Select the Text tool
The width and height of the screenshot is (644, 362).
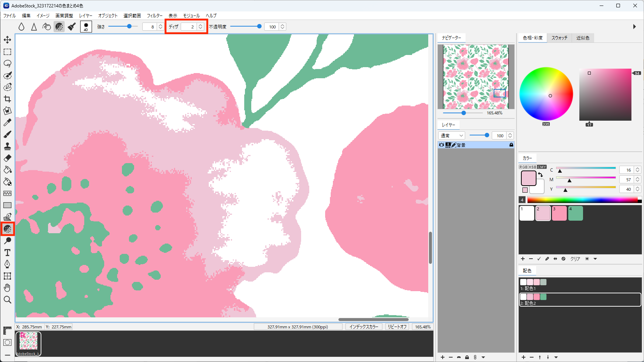(x=7, y=252)
